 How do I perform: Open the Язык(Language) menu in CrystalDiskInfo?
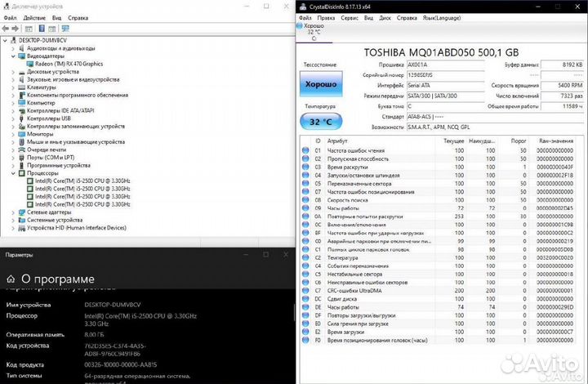442,18
